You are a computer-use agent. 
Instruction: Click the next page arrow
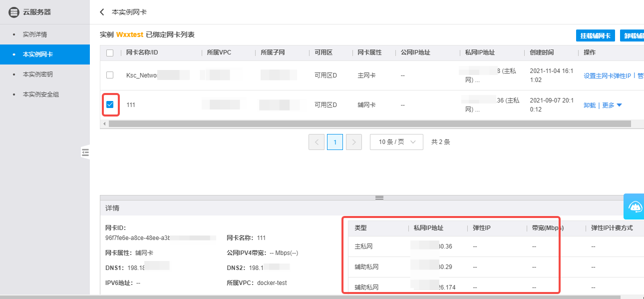pos(353,142)
